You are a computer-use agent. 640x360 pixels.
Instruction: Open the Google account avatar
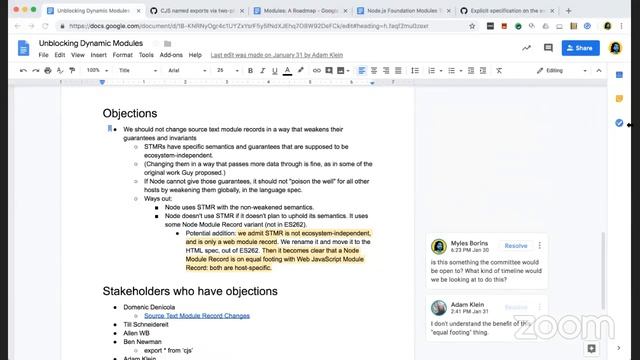point(616,48)
